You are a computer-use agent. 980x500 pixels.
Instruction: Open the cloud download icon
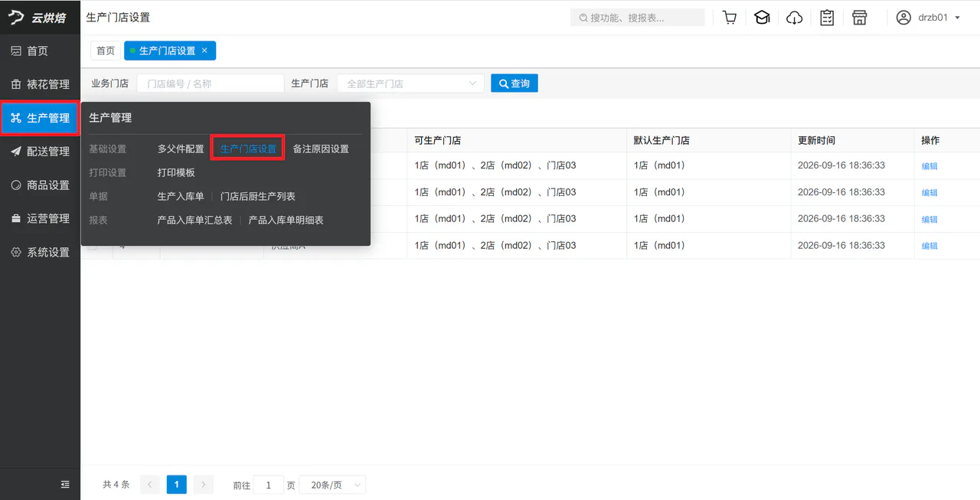pyautogui.click(x=795, y=18)
